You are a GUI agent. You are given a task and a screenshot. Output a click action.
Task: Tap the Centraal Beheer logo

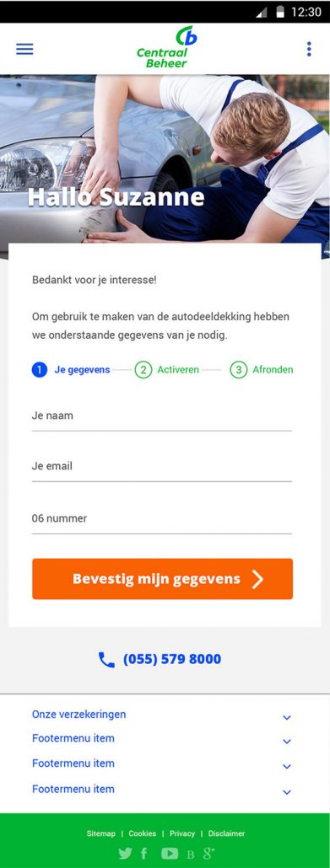[x=163, y=47]
